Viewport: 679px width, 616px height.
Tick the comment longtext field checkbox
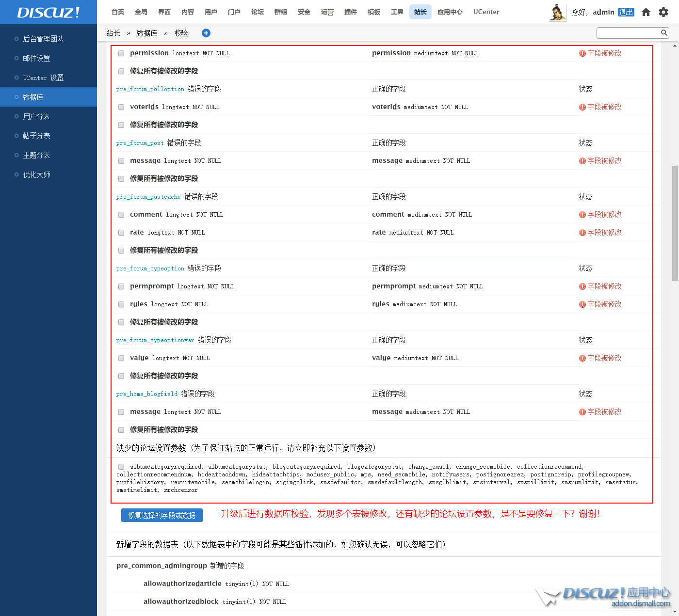(x=121, y=215)
